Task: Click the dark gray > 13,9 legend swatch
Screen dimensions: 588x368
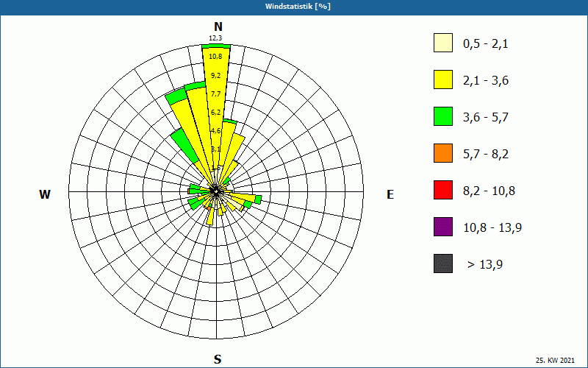Action: tap(443, 263)
